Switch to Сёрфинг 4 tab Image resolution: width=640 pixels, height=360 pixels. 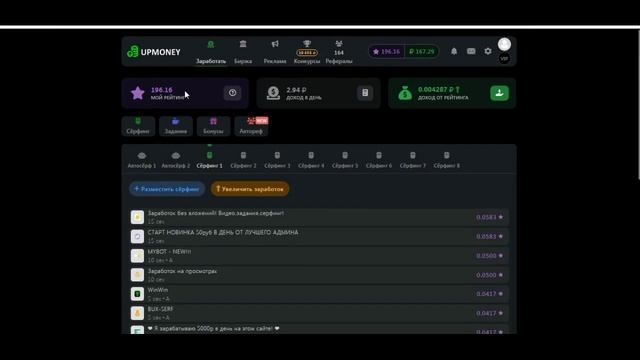tap(311, 160)
